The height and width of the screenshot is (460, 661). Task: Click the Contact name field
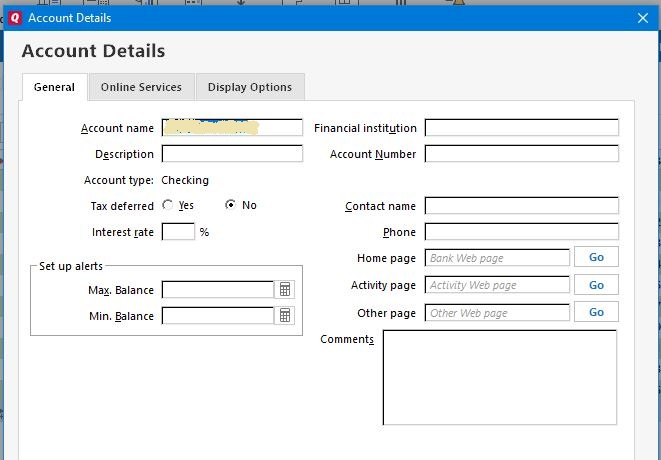[521, 205]
